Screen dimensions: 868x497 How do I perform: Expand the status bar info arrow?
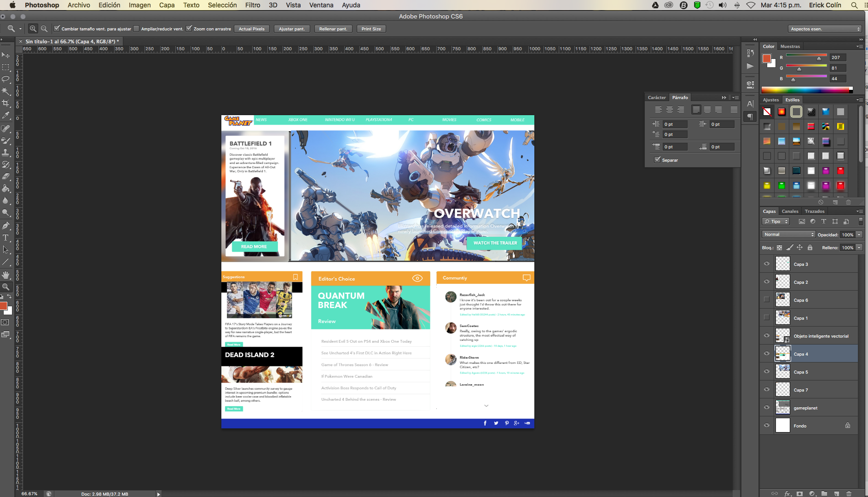[158, 494]
